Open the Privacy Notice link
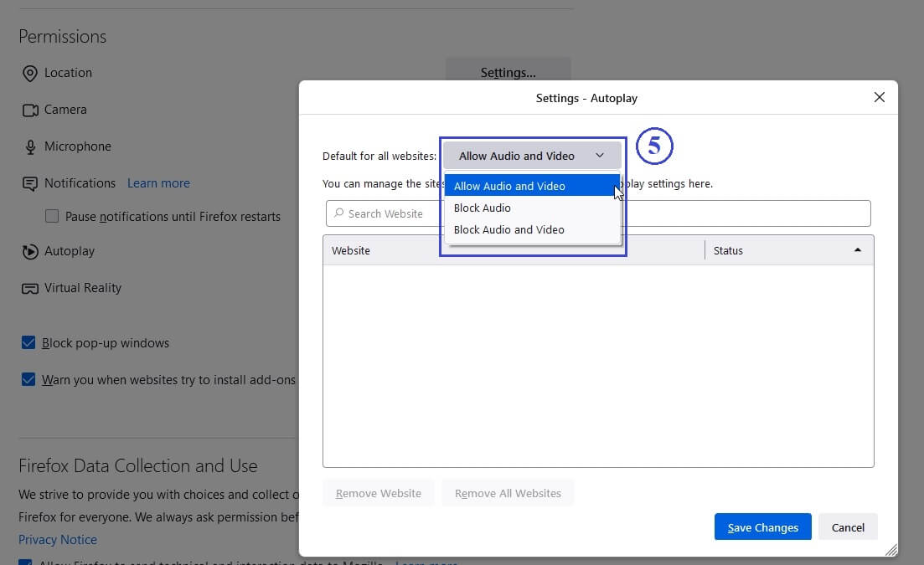The width and height of the screenshot is (924, 565). [58, 539]
